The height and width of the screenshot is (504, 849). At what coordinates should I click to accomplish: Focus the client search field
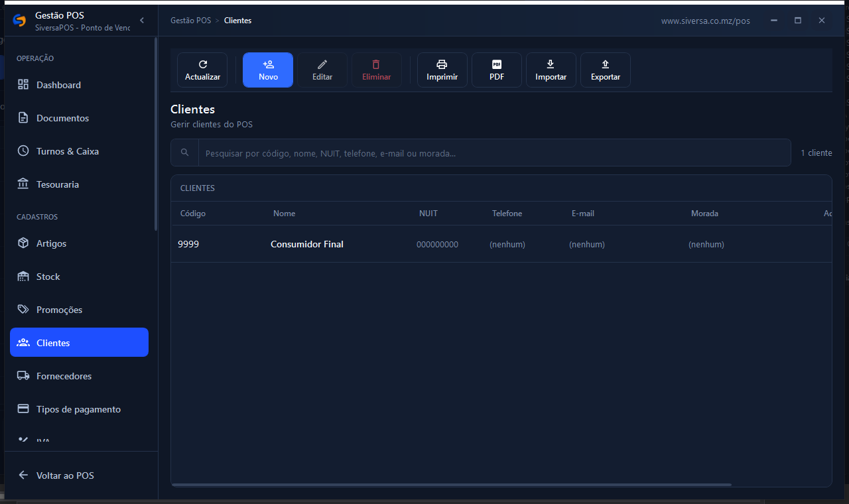click(x=495, y=153)
